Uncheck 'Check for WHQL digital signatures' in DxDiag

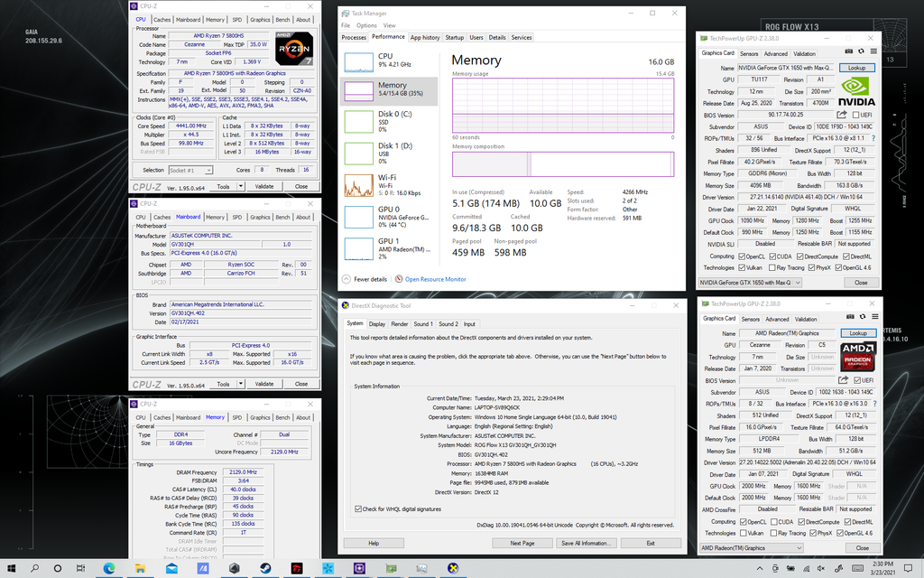(x=358, y=509)
